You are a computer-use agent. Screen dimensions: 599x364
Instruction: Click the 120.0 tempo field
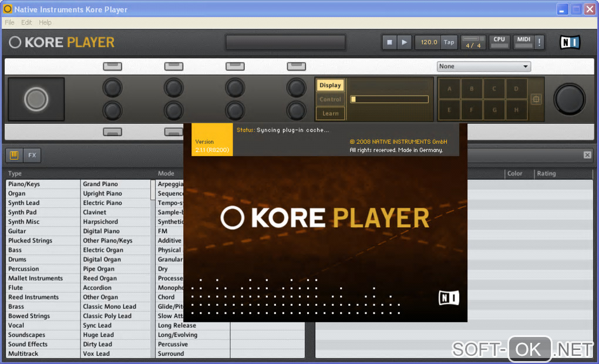[428, 42]
